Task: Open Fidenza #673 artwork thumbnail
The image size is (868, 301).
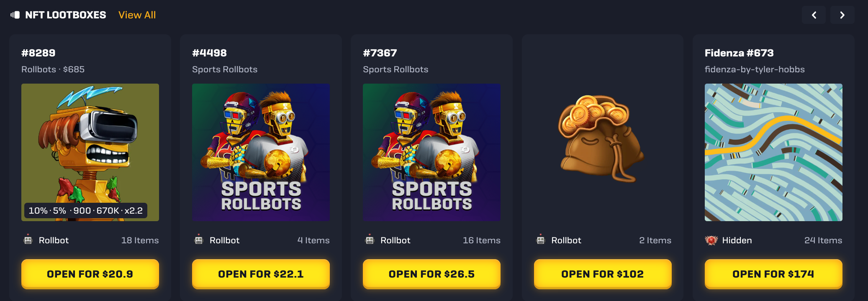Action: [x=773, y=152]
